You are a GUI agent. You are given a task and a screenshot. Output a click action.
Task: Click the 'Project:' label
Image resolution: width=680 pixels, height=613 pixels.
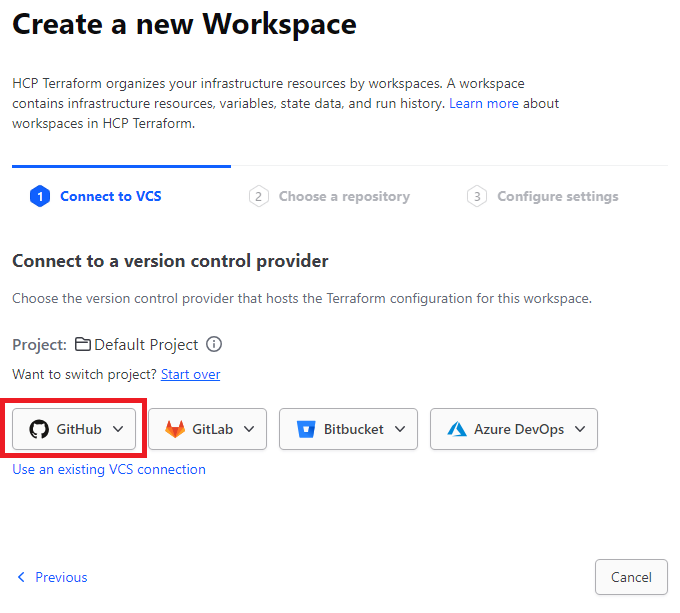39,345
